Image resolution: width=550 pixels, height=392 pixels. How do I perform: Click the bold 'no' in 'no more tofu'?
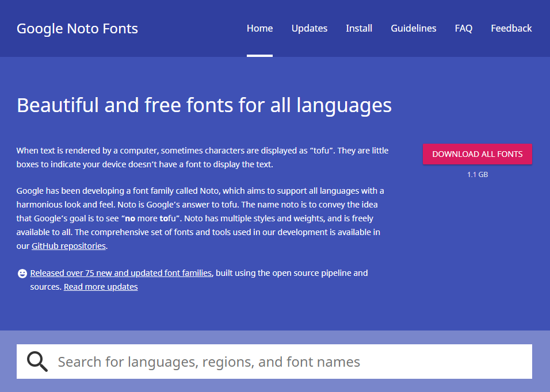(x=130, y=218)
